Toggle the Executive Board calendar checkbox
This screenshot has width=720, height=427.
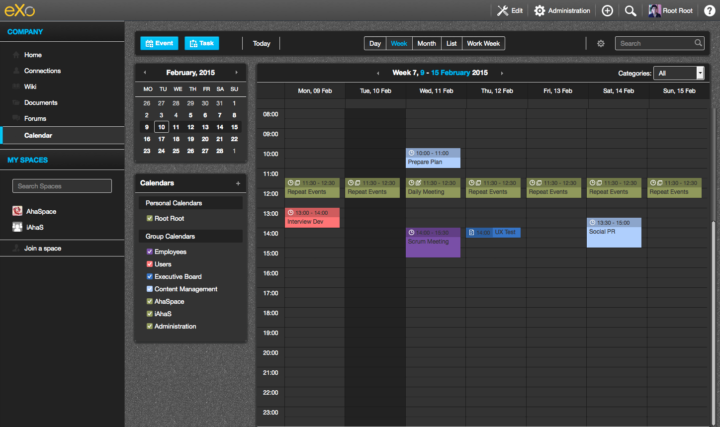point(150,276)
